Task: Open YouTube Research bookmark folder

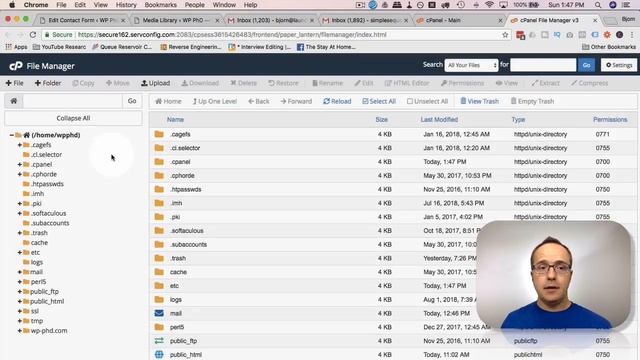Action: 60,47
